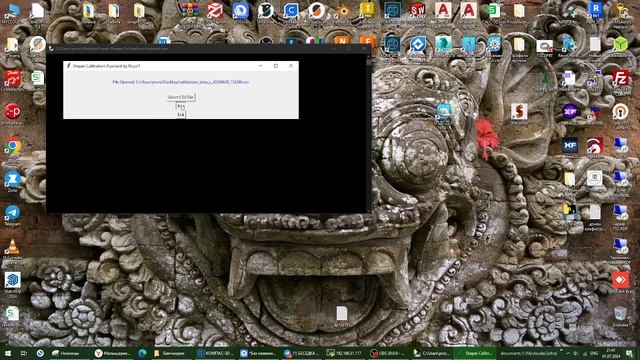The image size is (640, 360).
Task: Launch the VLC media player shortcut
Action: click(13, 247)
